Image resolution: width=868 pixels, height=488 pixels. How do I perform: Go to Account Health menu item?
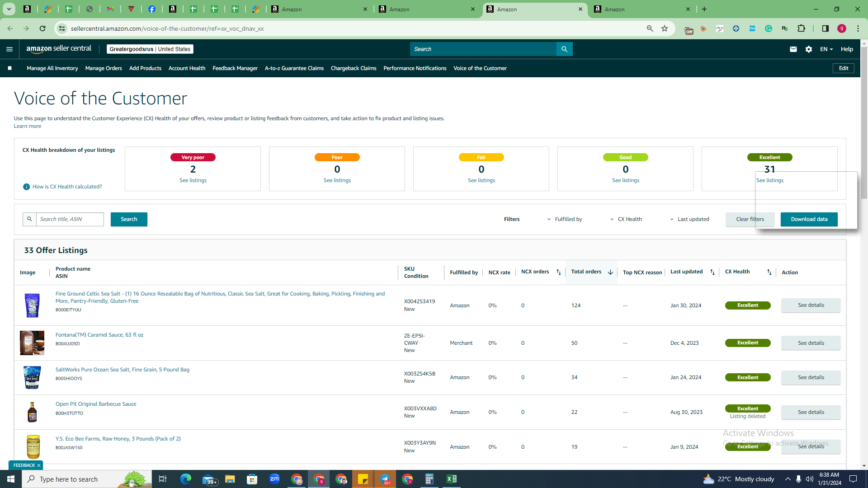click(187, 68)
